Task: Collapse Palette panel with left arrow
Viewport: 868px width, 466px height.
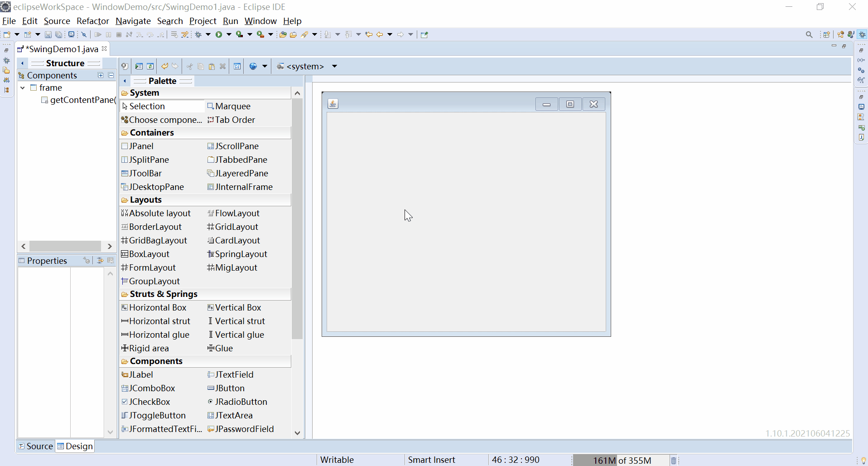Action: point(125,81)
